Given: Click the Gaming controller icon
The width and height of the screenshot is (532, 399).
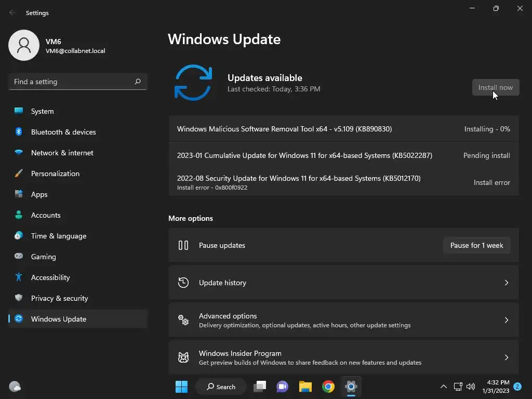Looking at the screenshot, I should click(x=19, y=256).
